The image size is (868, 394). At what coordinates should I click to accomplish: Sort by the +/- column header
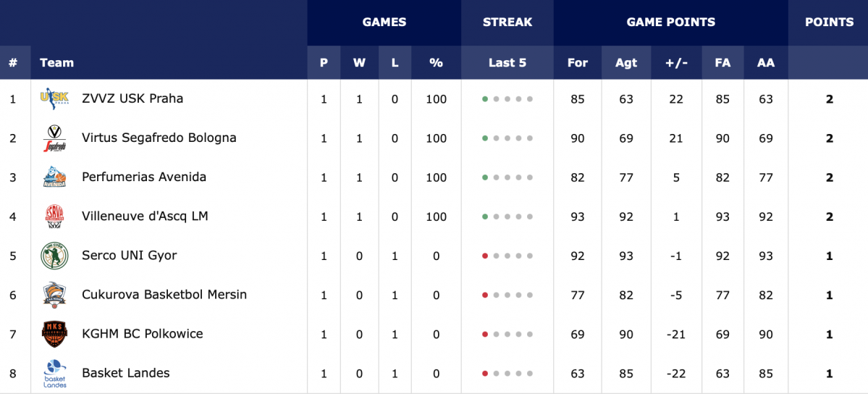[x=676, y=62]
